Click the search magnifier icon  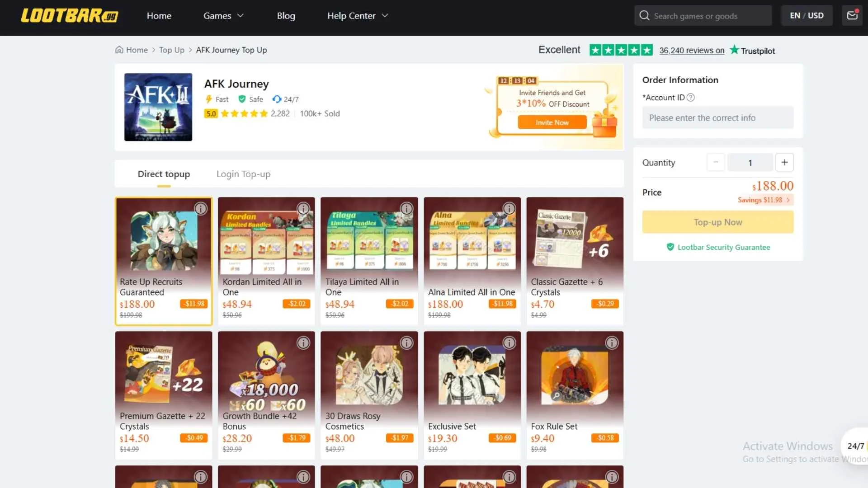[x=644, y=16]
